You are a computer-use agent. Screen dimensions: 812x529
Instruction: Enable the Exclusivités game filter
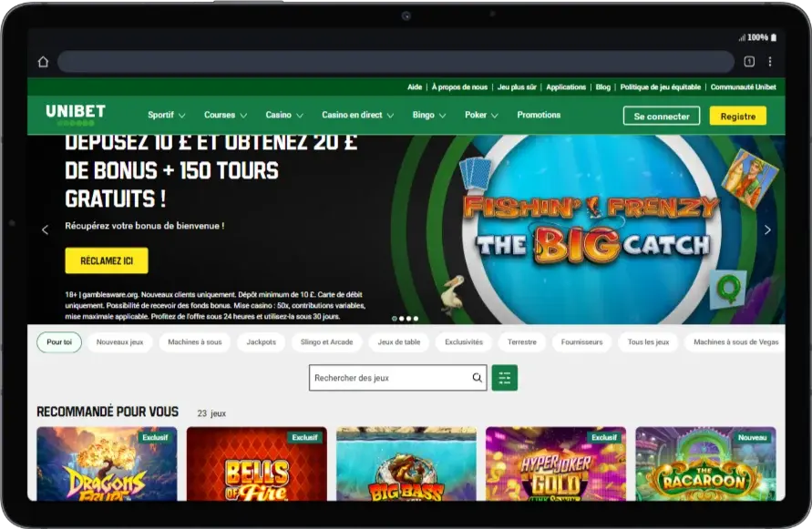pyautogui.click(x=463, y=342)
